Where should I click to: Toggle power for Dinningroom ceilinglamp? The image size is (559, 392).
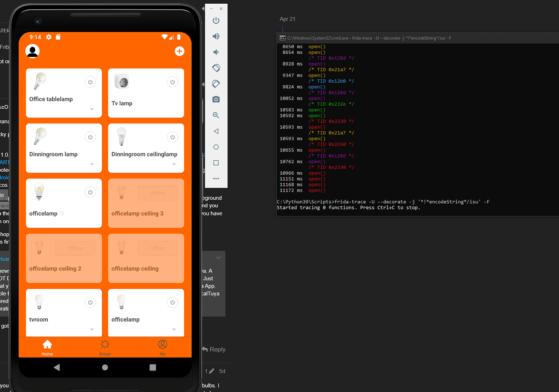click(173, 137)
